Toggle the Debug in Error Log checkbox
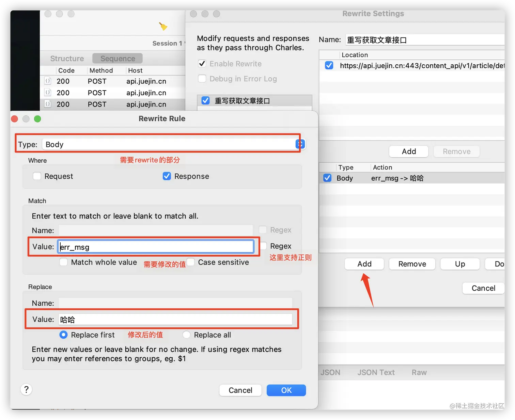The image size is (515, 420). tap(202, 79)
